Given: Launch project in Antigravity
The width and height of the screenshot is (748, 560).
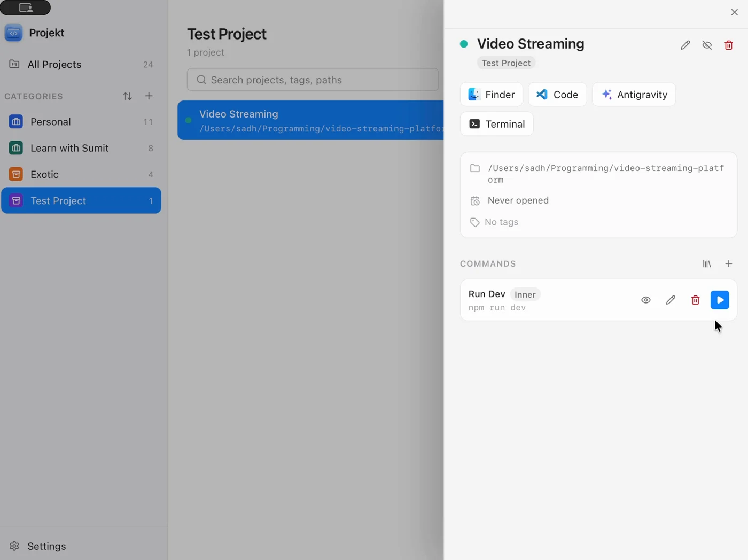Looking at the screenshot, I should pyautogui.click(x=634, y=95).
